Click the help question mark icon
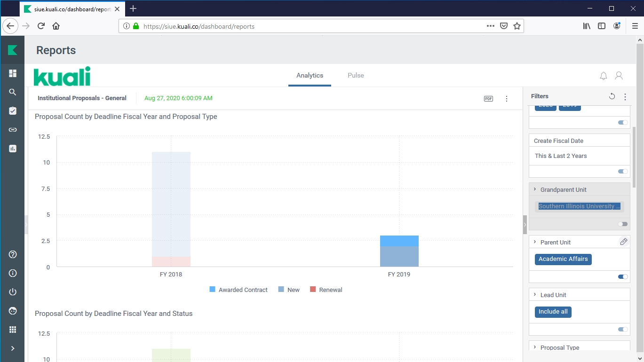 pyautogui.click(x=13, y=254)
